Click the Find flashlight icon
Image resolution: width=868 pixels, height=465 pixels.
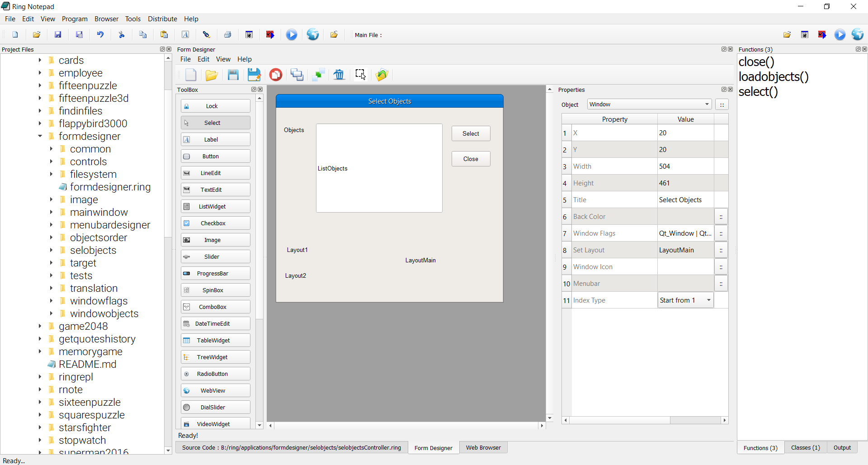(207, 35)
